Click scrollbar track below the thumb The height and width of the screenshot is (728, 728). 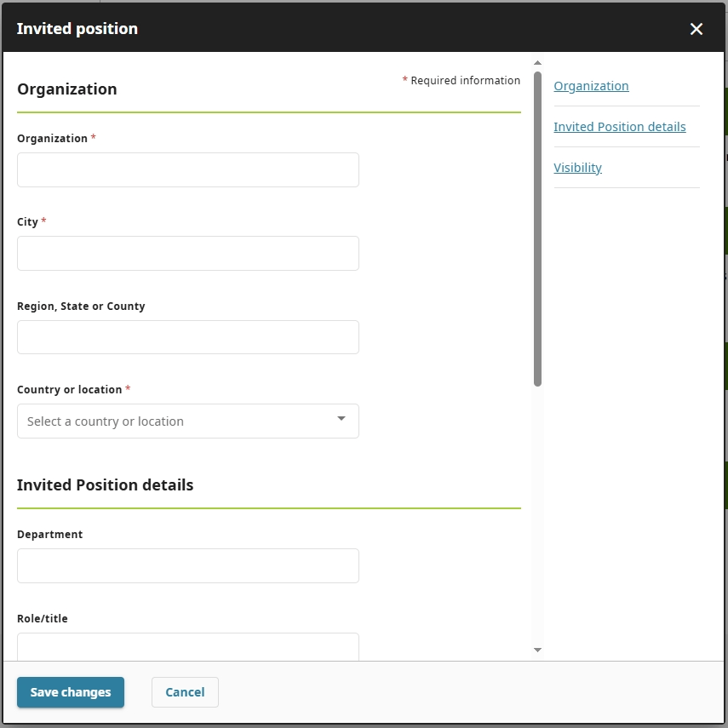pyautogui.click(x=537, y=511)
